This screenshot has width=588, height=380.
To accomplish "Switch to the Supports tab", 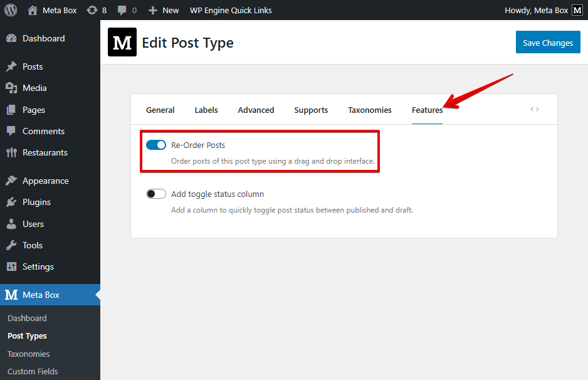I will click(311, 110).
